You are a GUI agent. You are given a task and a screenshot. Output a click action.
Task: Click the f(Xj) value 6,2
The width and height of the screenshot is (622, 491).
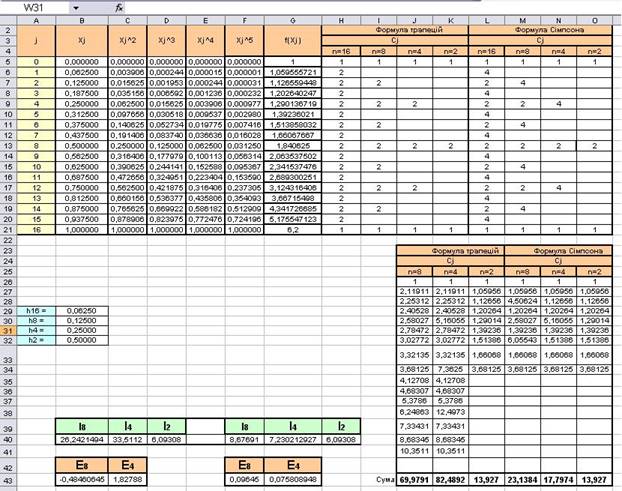(x=293, y=230)
